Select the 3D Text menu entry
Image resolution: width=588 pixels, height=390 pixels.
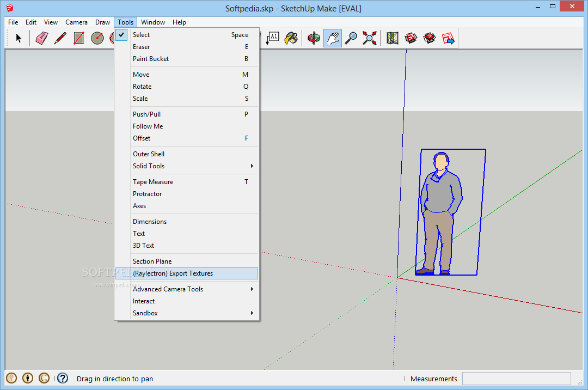click(x=187, y=246)
